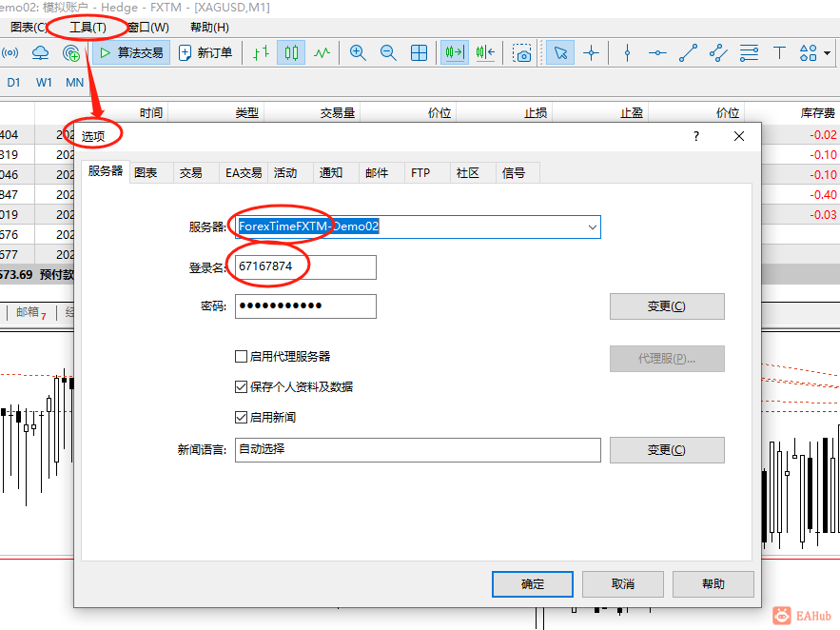Screen dimensions: 840x630
Task: Open the 新订单 new order button
Action: 205,52
